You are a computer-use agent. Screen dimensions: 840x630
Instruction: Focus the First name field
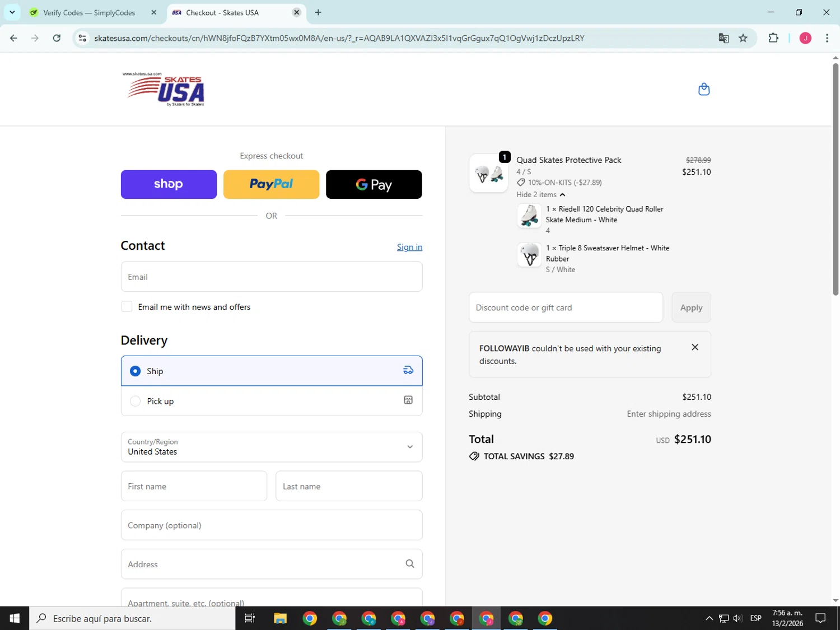194,486
